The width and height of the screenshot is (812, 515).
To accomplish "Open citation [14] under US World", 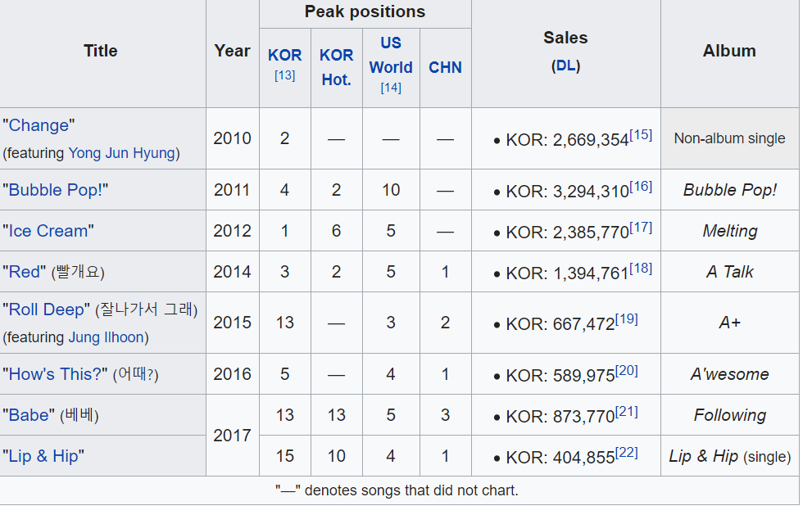I will (x=391, y=88).
